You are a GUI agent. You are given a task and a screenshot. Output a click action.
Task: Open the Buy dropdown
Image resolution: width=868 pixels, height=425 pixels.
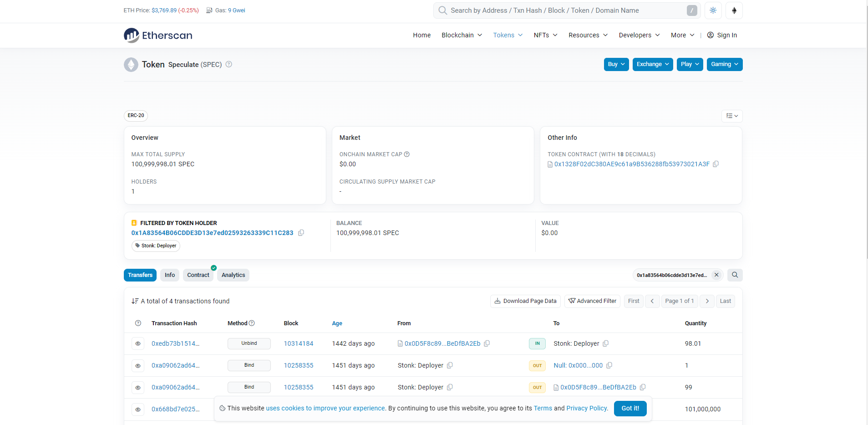616,64
